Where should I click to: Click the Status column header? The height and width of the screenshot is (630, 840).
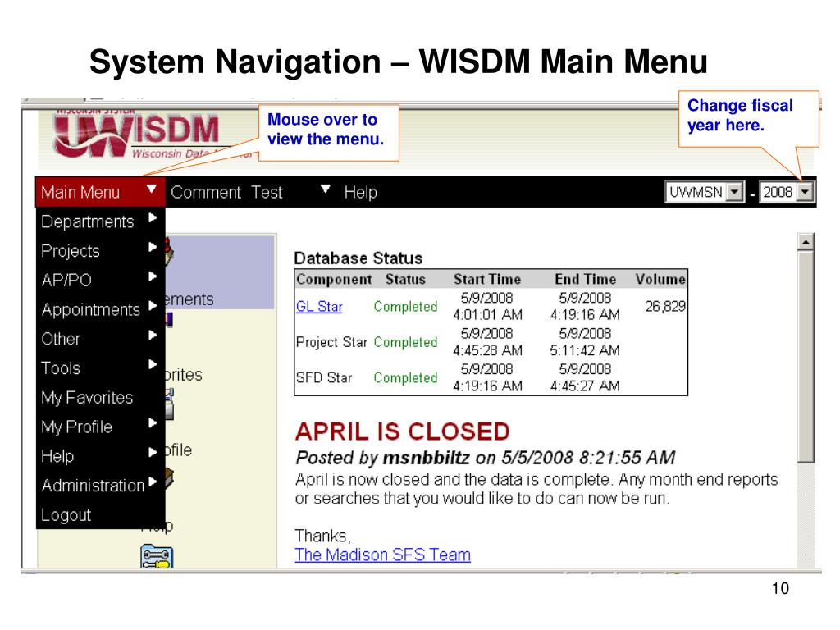[x=405, y=279]
